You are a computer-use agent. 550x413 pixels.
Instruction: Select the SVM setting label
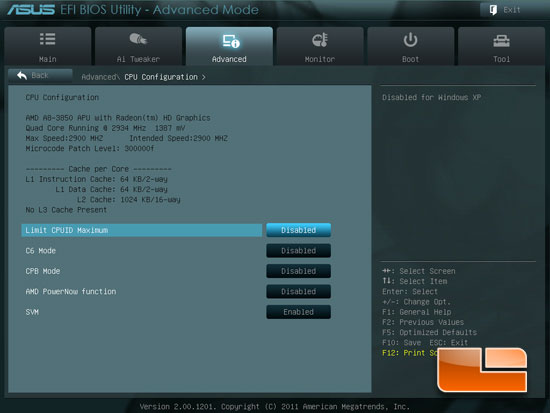[32, 312]
